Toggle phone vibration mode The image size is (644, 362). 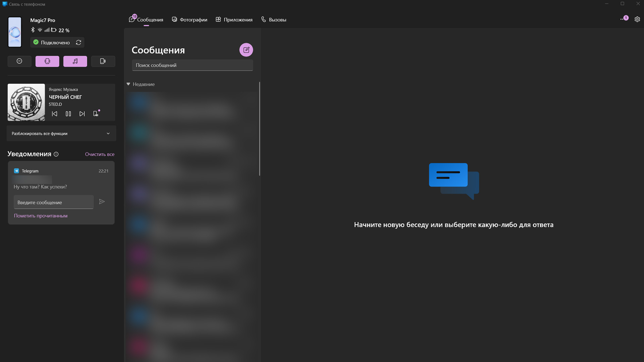click(x=47, y=61)
